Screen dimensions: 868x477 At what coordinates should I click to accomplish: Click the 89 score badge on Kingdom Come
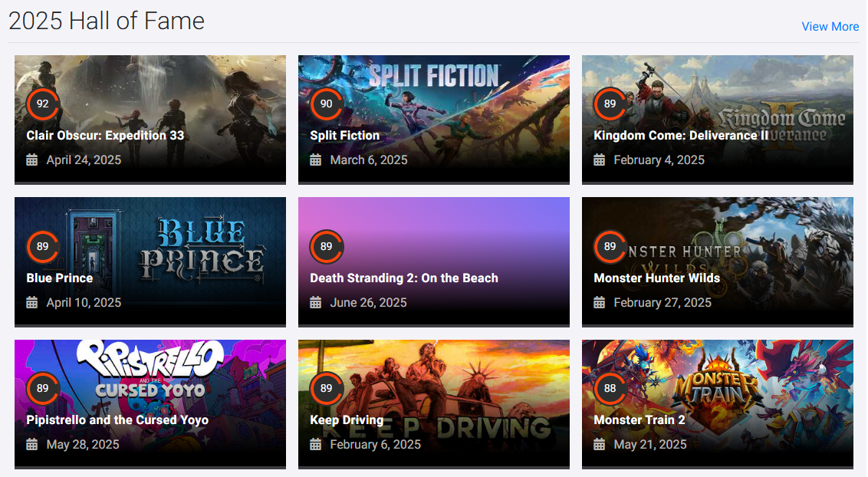coord(610,104)
